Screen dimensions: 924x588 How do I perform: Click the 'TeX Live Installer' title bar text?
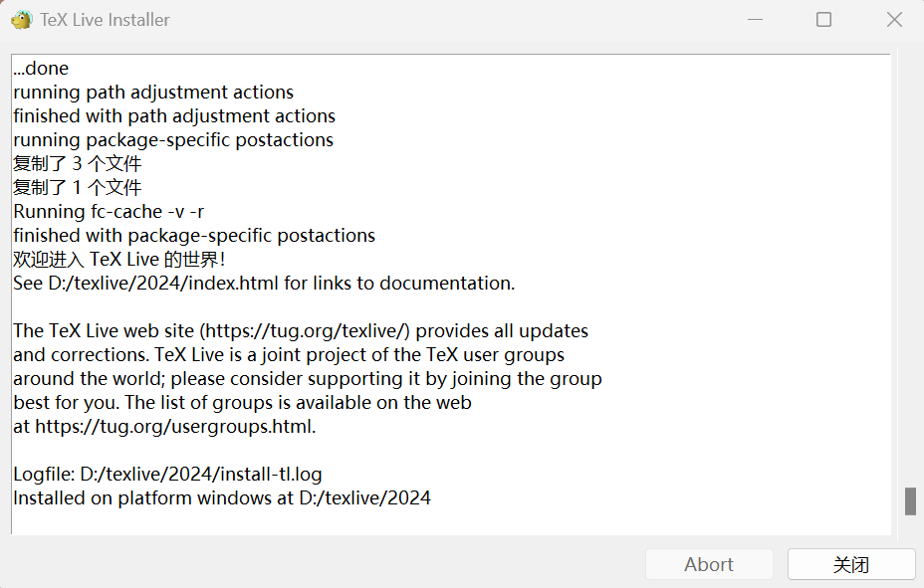point(105,20)
